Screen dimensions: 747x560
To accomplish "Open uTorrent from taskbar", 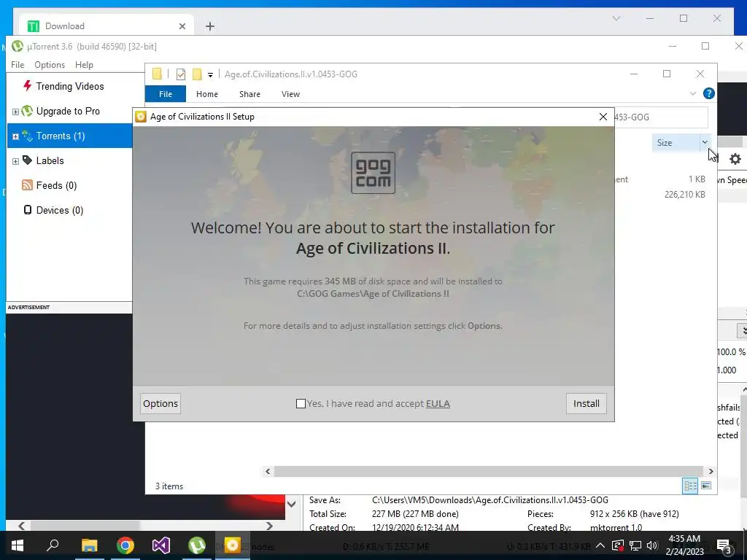I will tap(197, 545).
